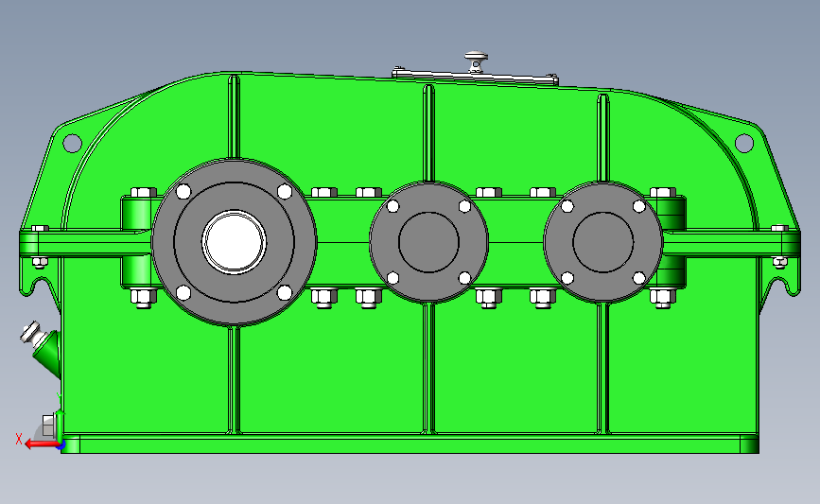The height and width of the screenshot is (504, 820).
Task: Select the upper vertical rib above middle cover
Action: (428, 133)
